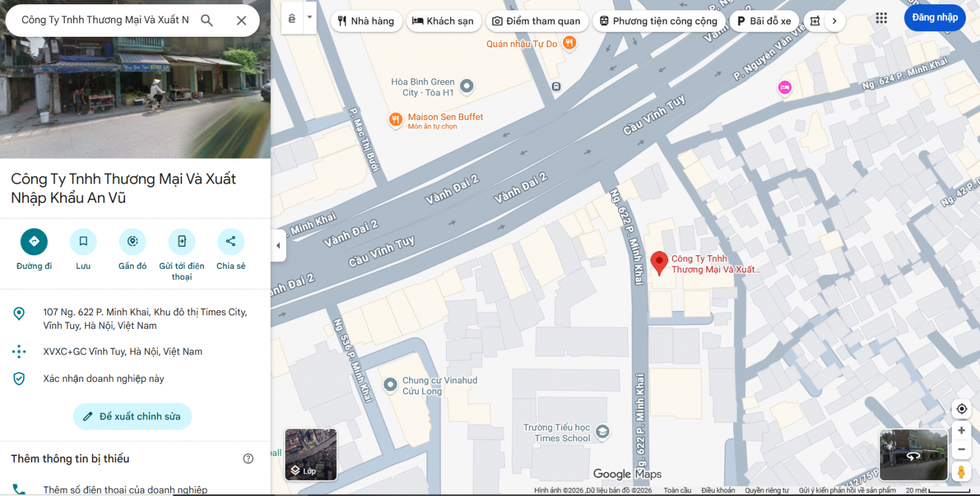Click the bus stop marker on map
This screenshot has height=496, width=980.
point(556,87)
